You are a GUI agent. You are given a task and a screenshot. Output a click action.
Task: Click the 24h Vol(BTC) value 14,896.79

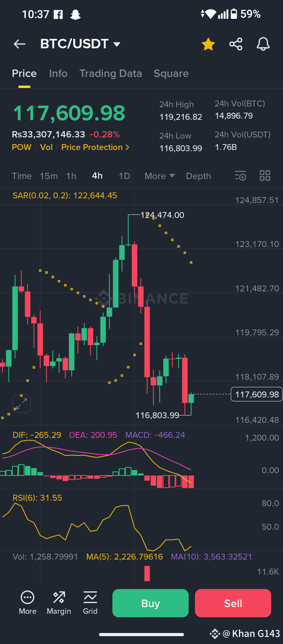click(x=234, y=116)
